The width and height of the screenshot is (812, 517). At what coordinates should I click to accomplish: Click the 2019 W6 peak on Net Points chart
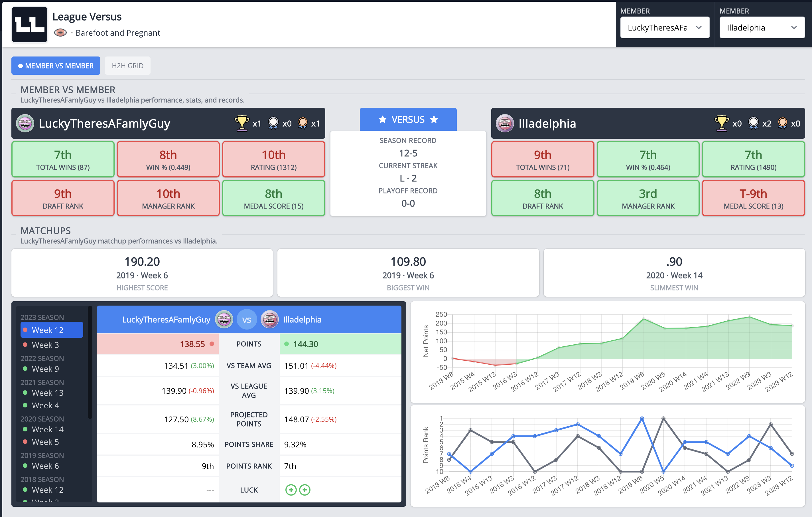(x=644, y=319)
